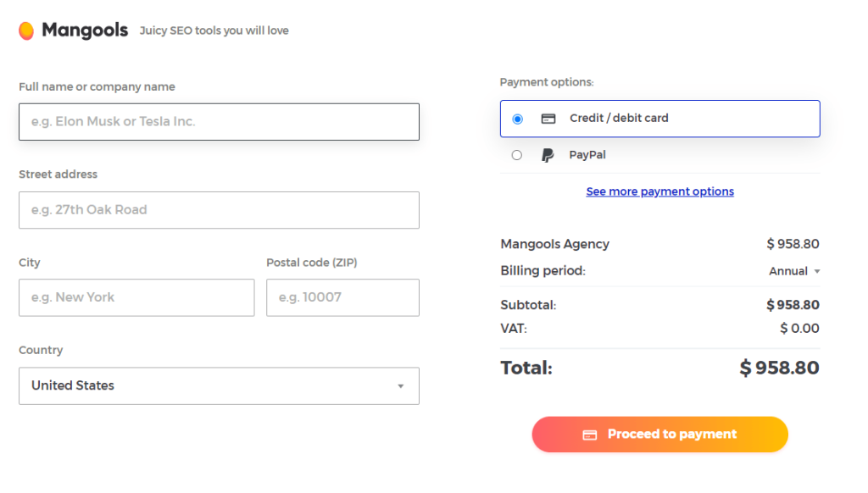Click the PayPal label text
Image resolution: width=868 pixels, height=493 pixels.
coord(587,155)
